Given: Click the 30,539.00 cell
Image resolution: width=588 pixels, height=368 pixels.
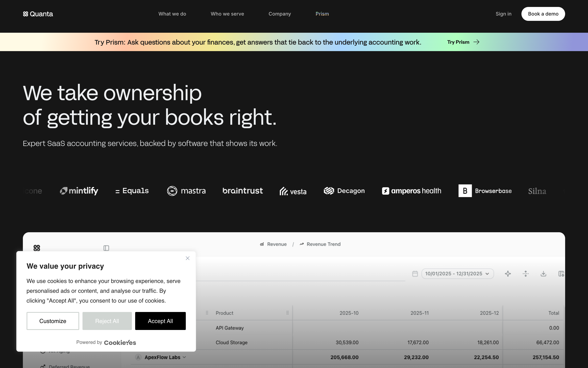Looking at the screenshot, I should 347,342.
